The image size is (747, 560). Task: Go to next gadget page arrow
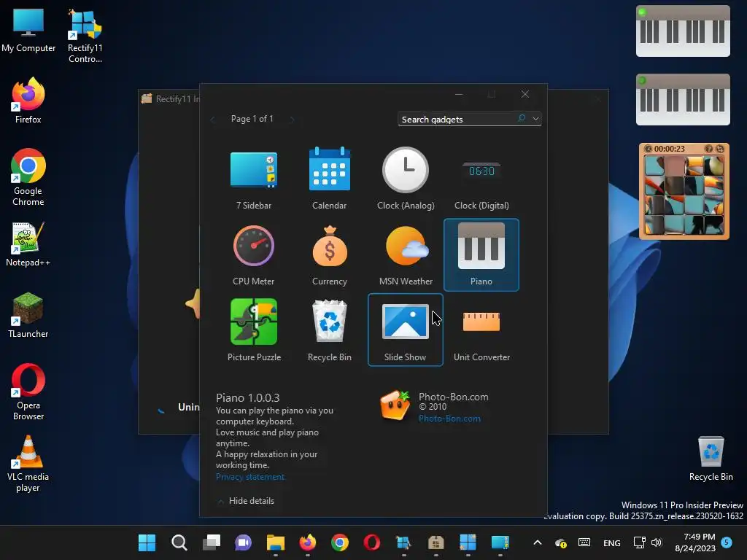click(292, 119)
